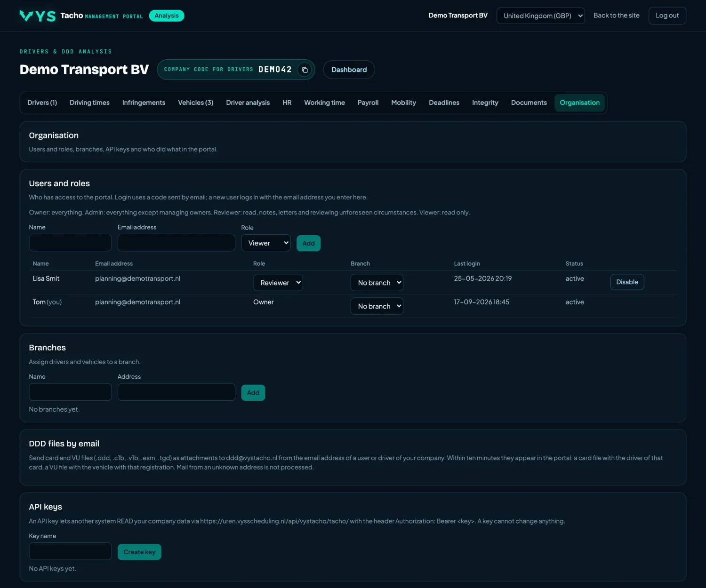Screen dimensions: 706x588
Task: Click Lisa Smit's active status
Action: pos(575,278)
